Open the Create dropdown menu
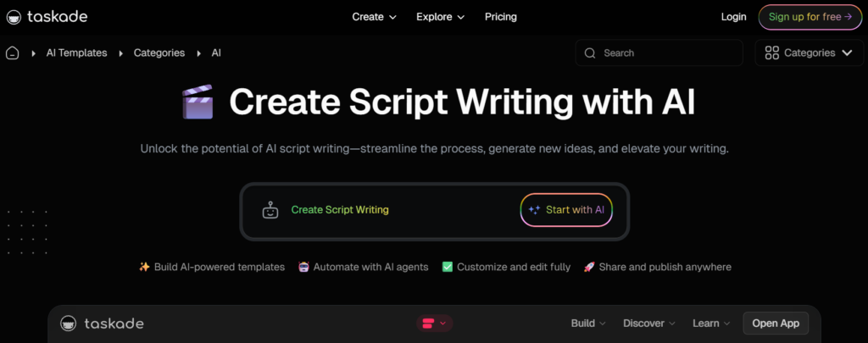The height and width of the screenshot is (343, 868). [x=374, y=17]
